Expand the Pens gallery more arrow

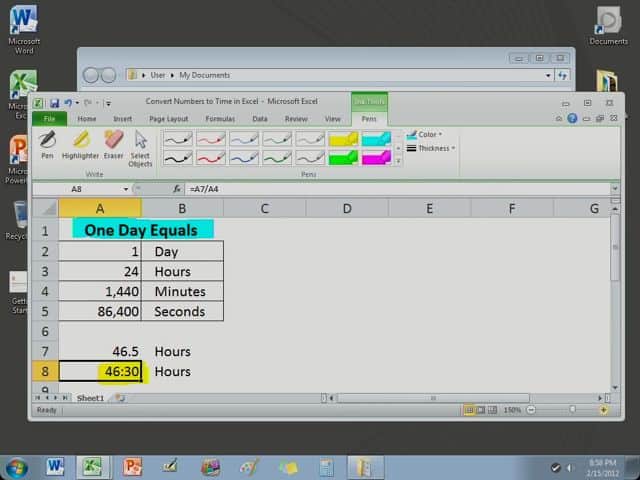tap(398, 162)
